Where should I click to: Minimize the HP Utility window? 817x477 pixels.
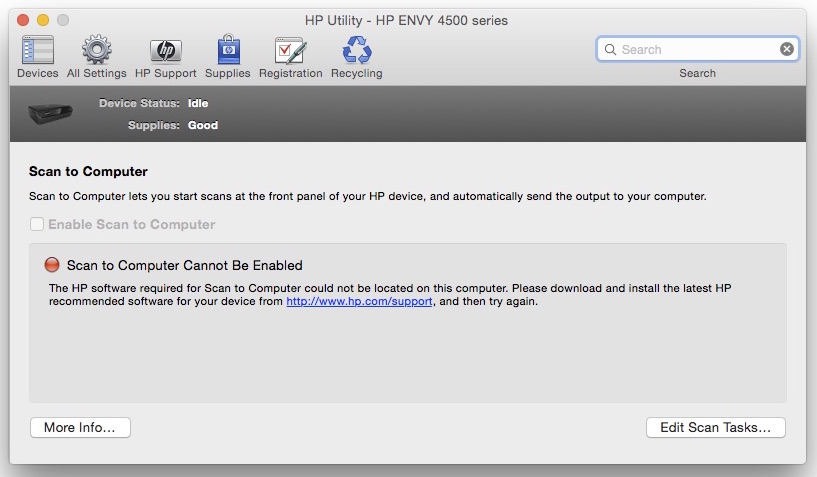tap(43, 20)
